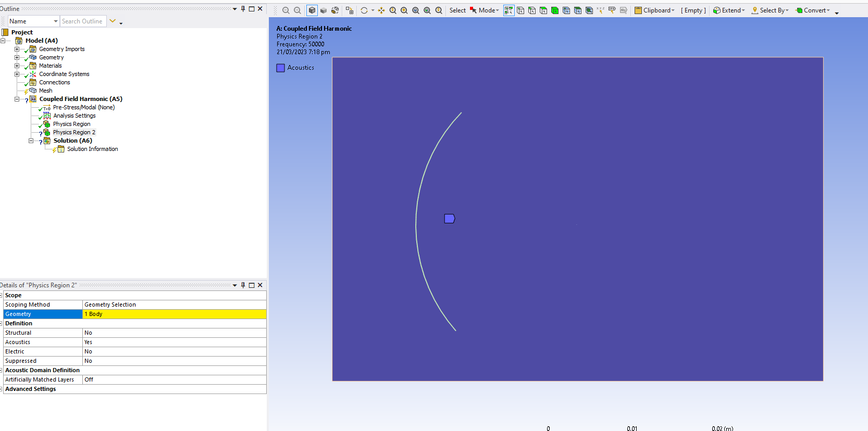Click the X,Y,Z coordinate pick icon
Viewport: 868px width, 431px height.
[x=601, y=10]
